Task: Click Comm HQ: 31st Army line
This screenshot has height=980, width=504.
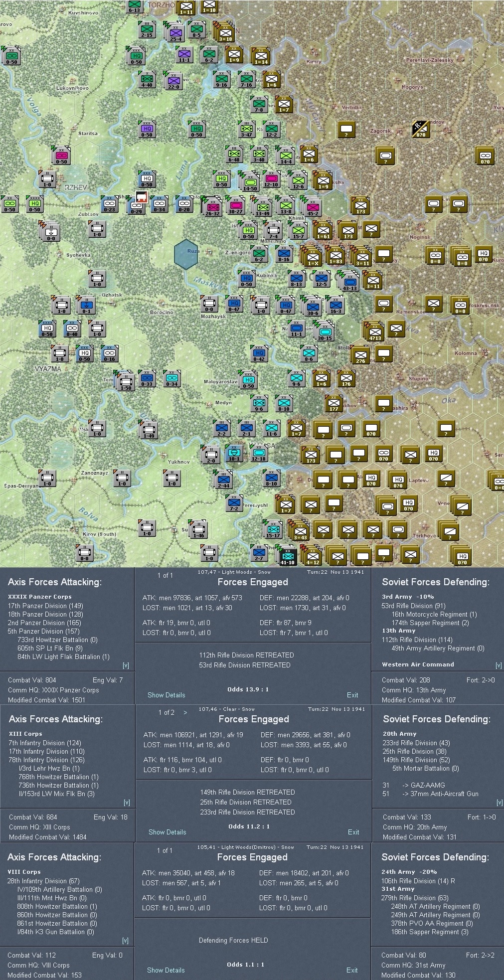Action: (x=413, y=965)
